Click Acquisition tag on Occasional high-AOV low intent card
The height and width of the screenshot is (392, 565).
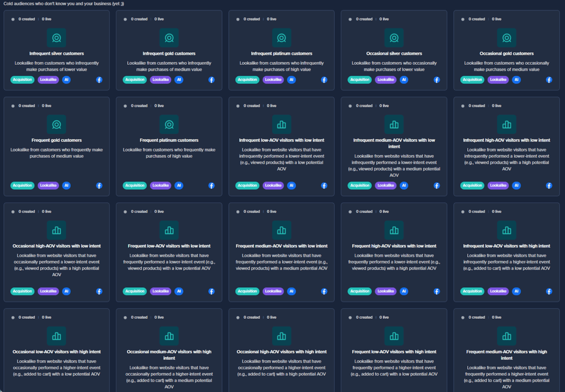point(22,291)
